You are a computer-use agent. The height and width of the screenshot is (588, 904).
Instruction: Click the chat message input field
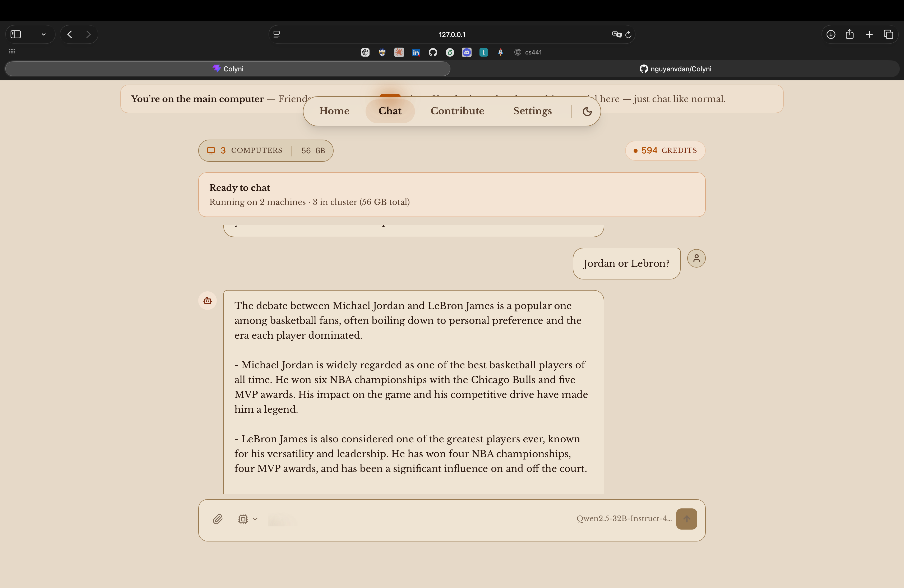[418, 519]
